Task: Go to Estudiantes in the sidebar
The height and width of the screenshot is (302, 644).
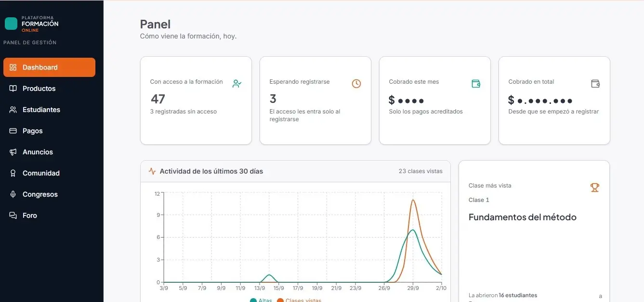Action: tap(49, 110)
